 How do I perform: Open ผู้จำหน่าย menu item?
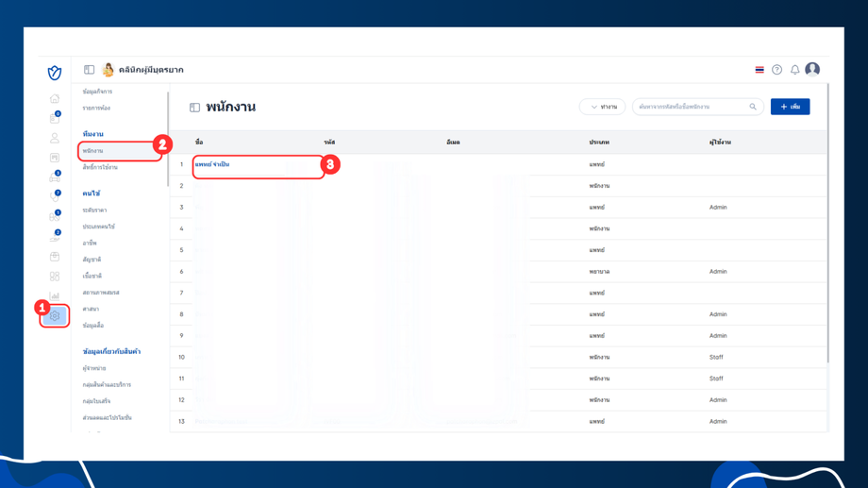94,368
